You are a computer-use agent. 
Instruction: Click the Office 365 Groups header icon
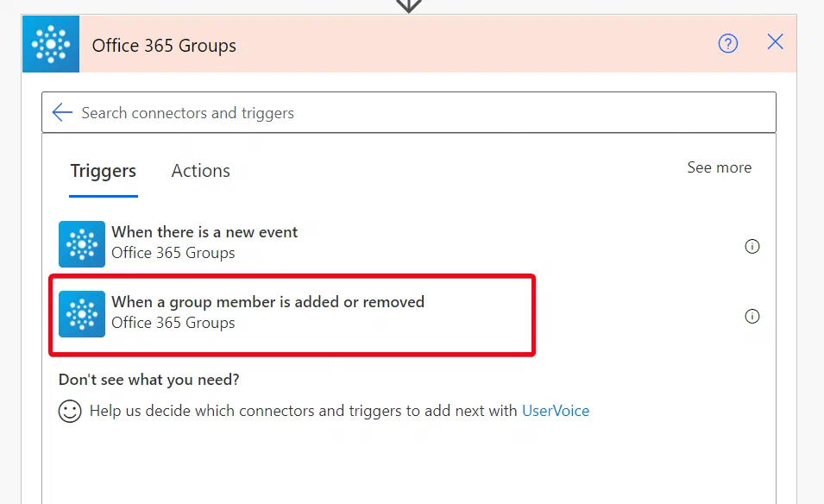(x=51, y=44)
